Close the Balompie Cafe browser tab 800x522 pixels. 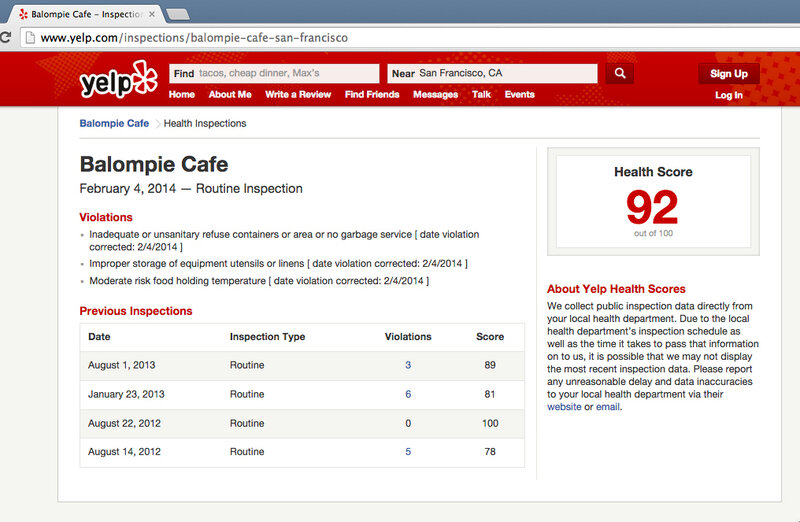(x=152, y=14)
